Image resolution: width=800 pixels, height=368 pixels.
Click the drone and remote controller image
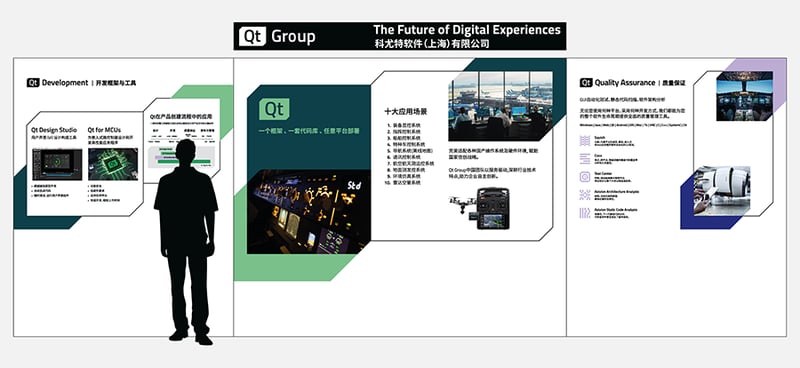(480, 208)
